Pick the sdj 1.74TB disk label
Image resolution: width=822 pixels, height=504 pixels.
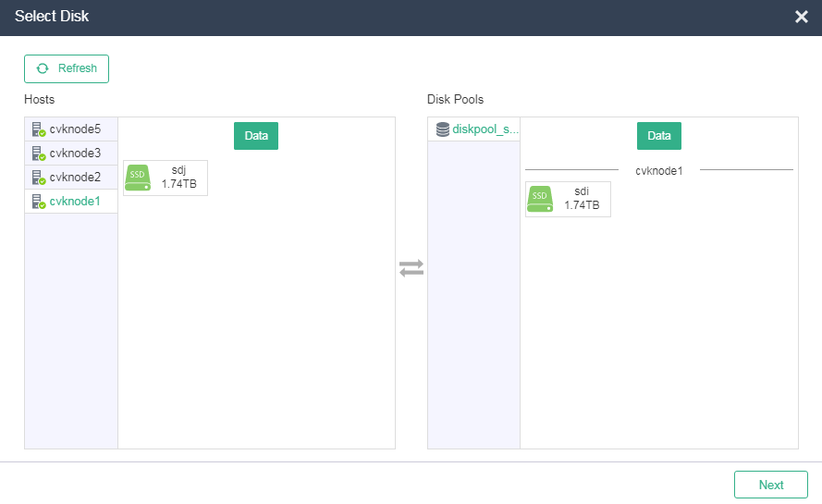(179, 178)
